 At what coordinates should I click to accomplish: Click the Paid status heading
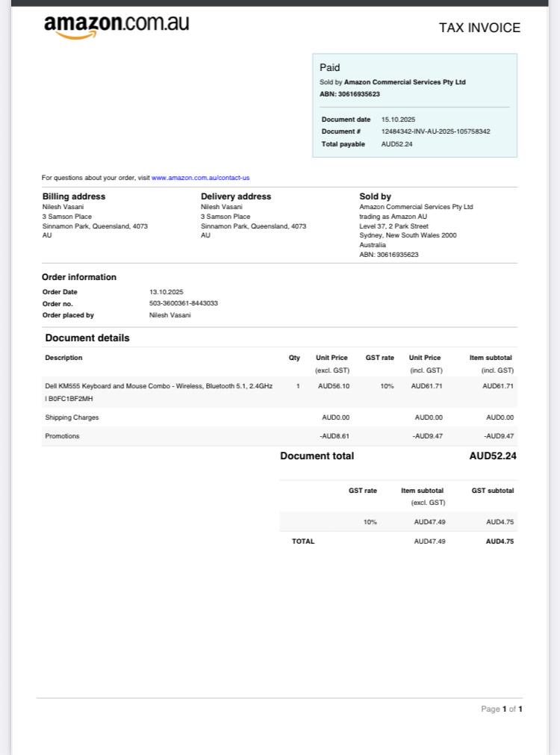point(329,68)
